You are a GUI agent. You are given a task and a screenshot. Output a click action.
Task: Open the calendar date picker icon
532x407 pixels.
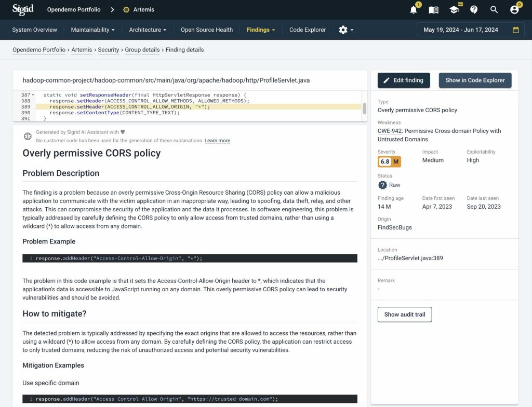(x=515, y=30)
